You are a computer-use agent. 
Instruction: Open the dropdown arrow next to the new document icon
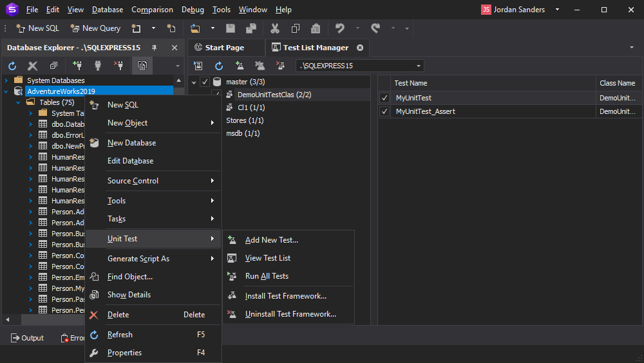pos(154,28)
